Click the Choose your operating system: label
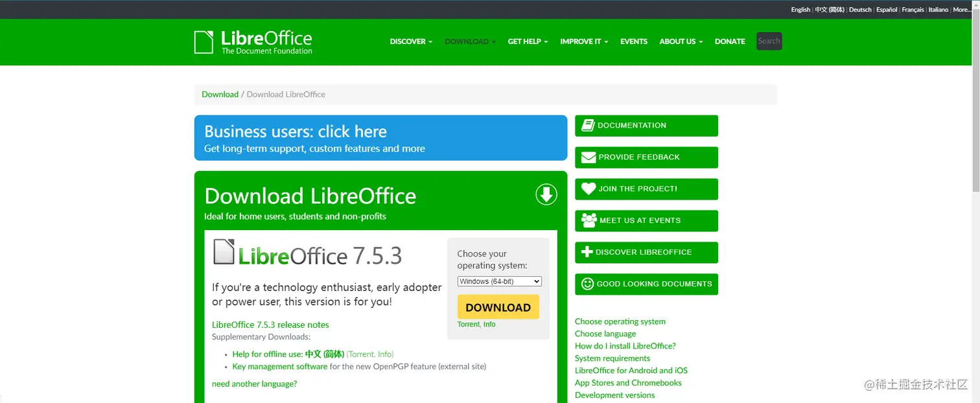980x403 pixels. point(493,260)
